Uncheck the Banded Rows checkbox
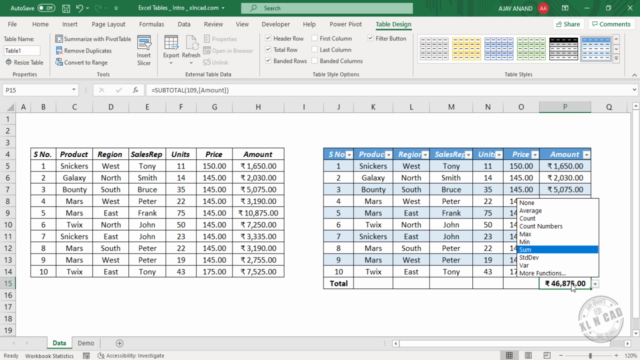 [268, 61]
